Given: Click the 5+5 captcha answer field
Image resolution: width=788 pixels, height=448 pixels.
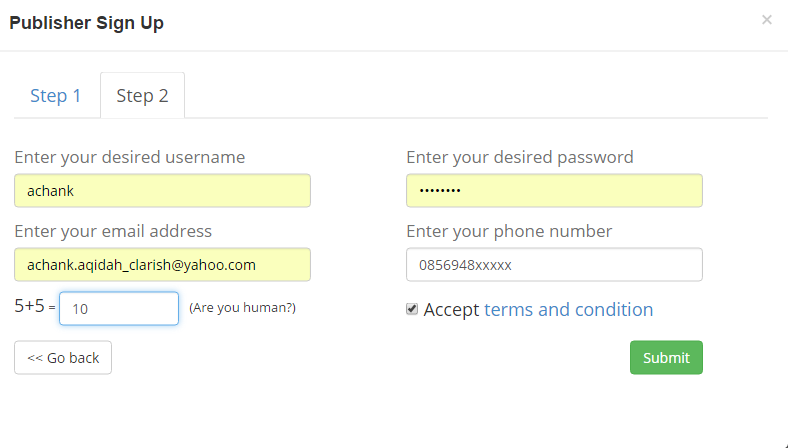Looking at the screenshot, I should (x=119, y=309).
